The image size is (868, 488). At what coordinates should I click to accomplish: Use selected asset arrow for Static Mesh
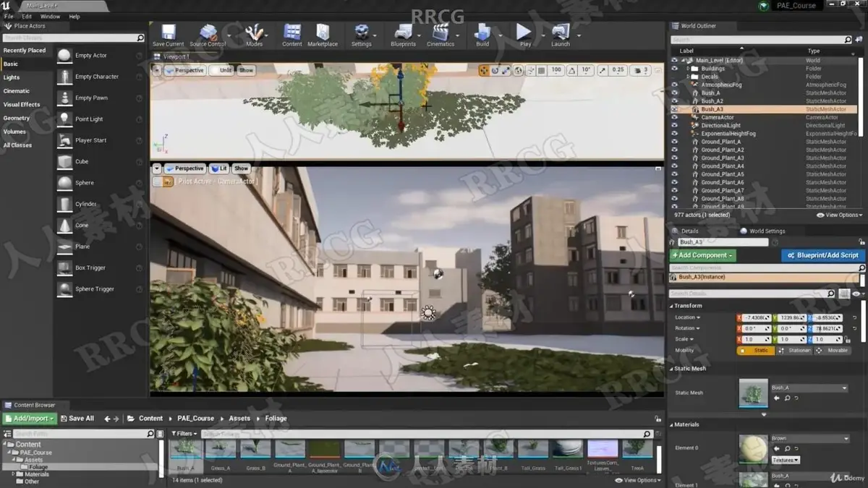(x=777, y=398)
